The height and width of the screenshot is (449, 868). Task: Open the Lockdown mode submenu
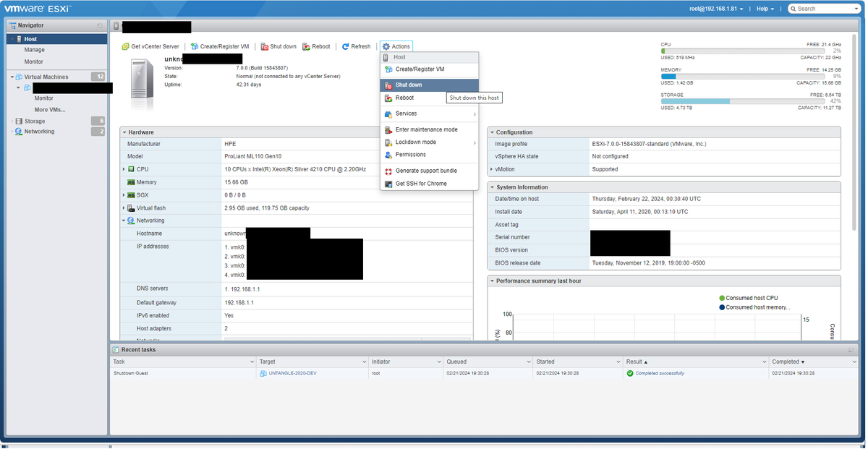[x=429, y=142]
